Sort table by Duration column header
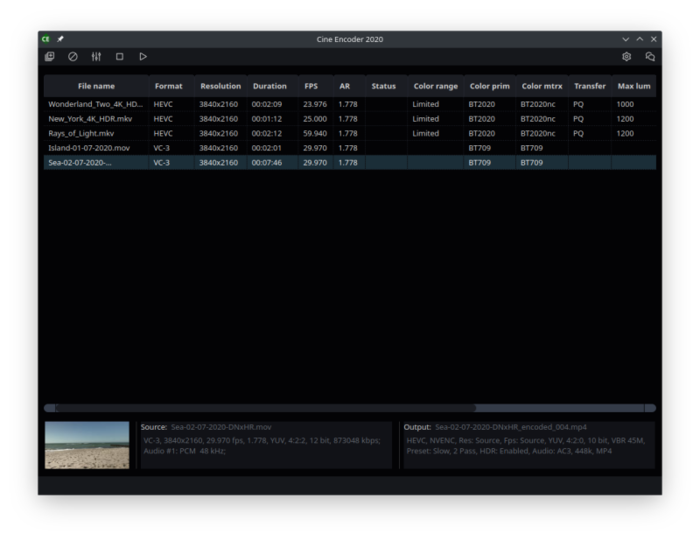 coord(270,86)
